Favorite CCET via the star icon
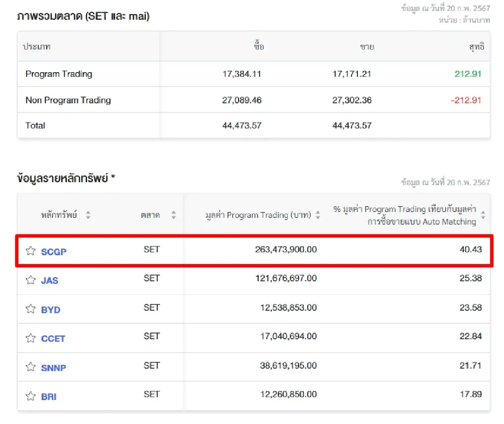 pyautogui.click(x=30, y=338)
